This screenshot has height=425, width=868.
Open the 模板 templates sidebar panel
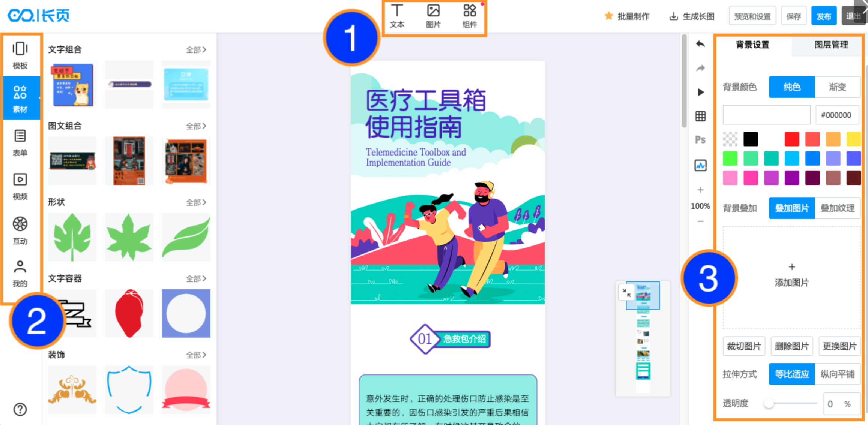tap(20, 55)
